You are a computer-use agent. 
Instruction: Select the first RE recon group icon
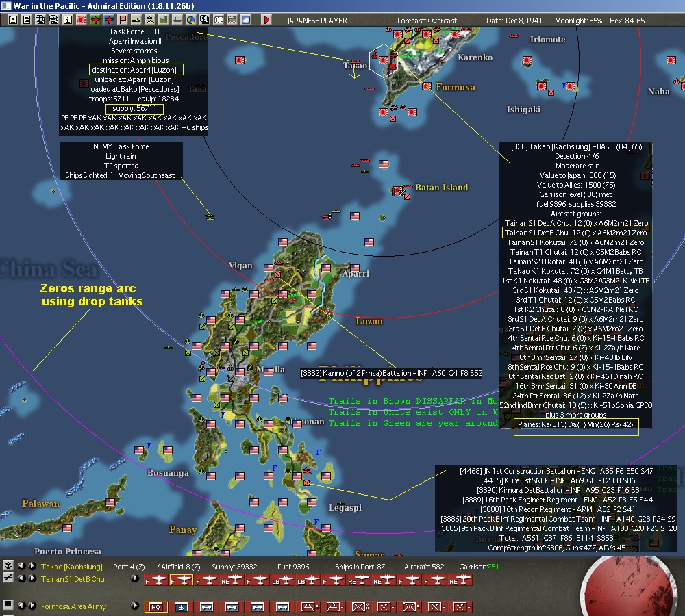(232, 580)
